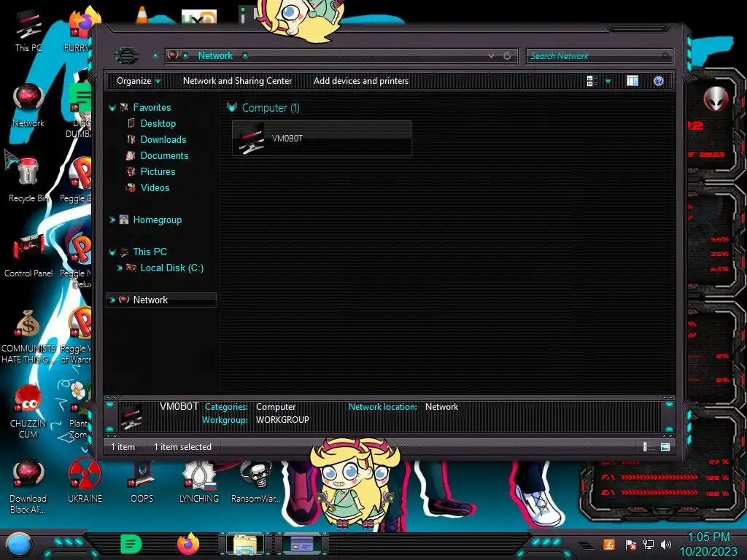Image resolution: width=747 pixels, height=560 pixels.
Task: Click the '1 item selected' status text
Action: [182, 447]
